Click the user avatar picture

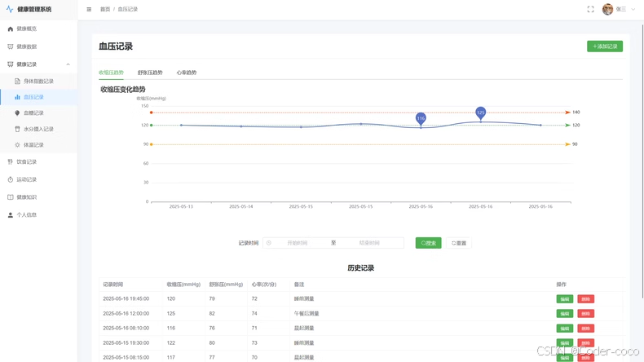click(607, 9)
